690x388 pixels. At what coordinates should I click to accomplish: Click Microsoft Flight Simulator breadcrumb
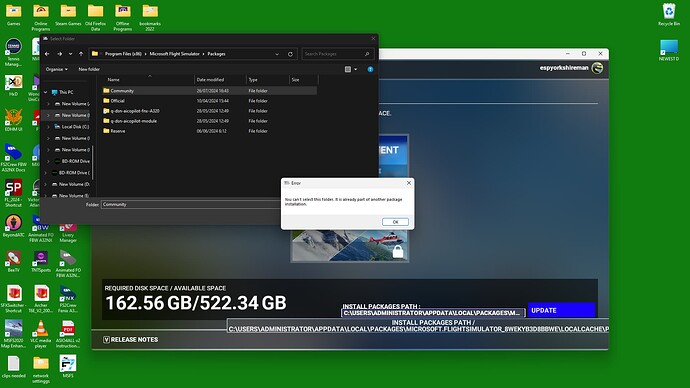coord(174,54)
